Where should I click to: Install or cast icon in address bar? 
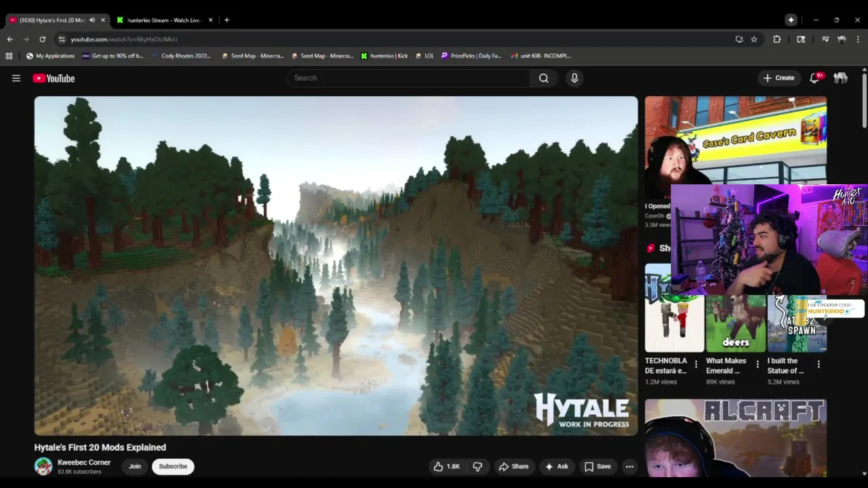(x=739, y=39)
